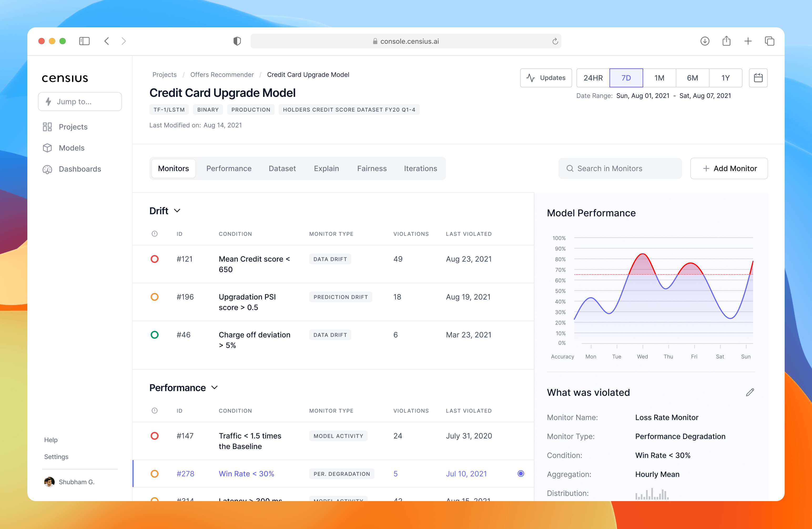
Task: Open the Fairness tab
Action: [x=372, y=168]
